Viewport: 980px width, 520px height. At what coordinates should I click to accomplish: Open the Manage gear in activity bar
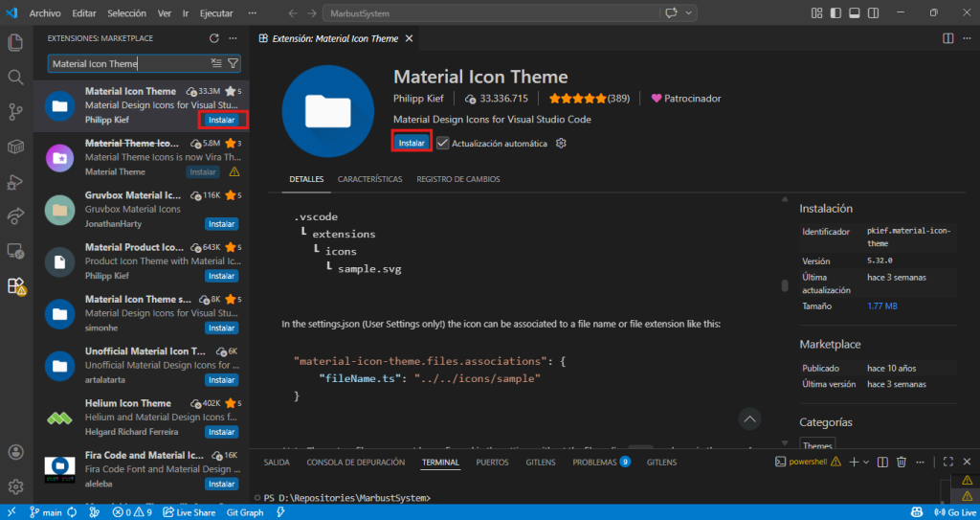click(x=15, y=486)
